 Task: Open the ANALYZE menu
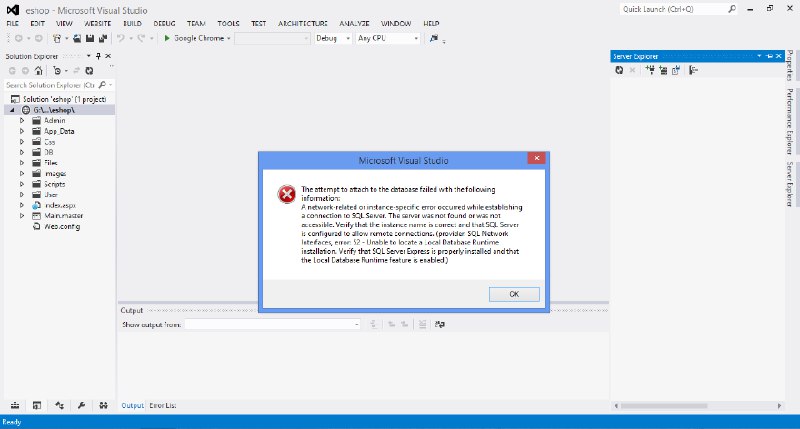point(354,23)
